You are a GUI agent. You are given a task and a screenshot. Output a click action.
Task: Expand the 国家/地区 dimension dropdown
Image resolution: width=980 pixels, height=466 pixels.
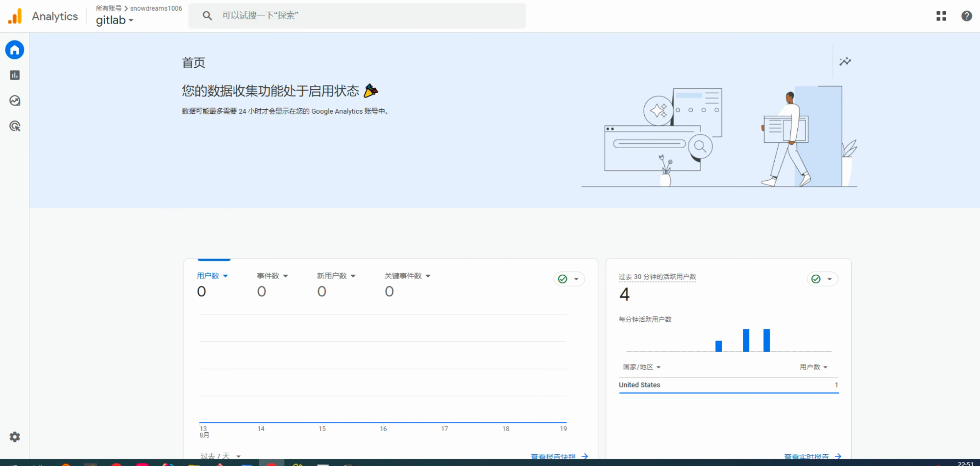click(x=641, y=367)
